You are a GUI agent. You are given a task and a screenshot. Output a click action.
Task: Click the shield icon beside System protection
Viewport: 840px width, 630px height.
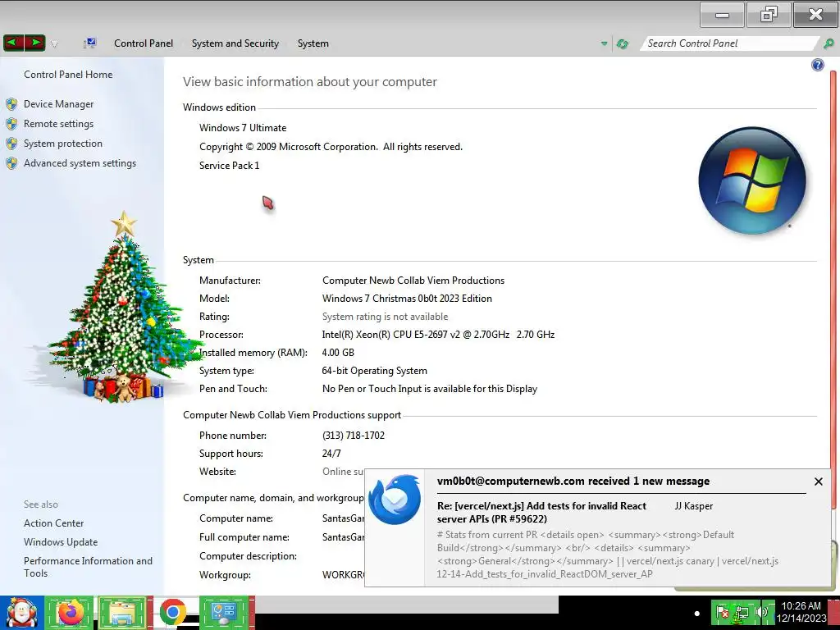[x=11, y=144]
